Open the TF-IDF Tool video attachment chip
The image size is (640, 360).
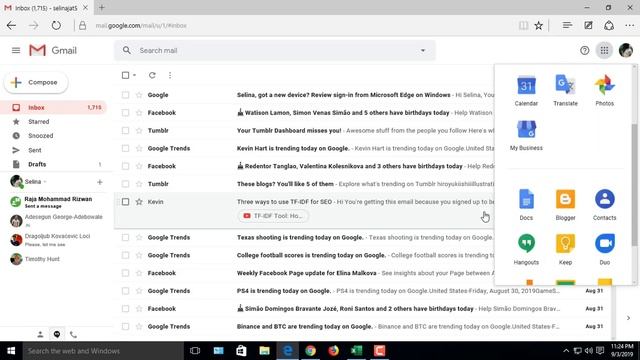point(273,216)
